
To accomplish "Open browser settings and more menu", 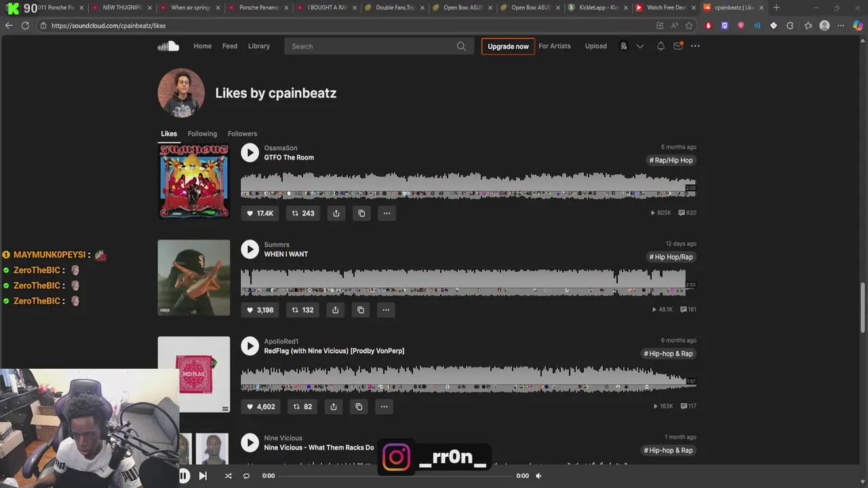I will tap(841, 26).
